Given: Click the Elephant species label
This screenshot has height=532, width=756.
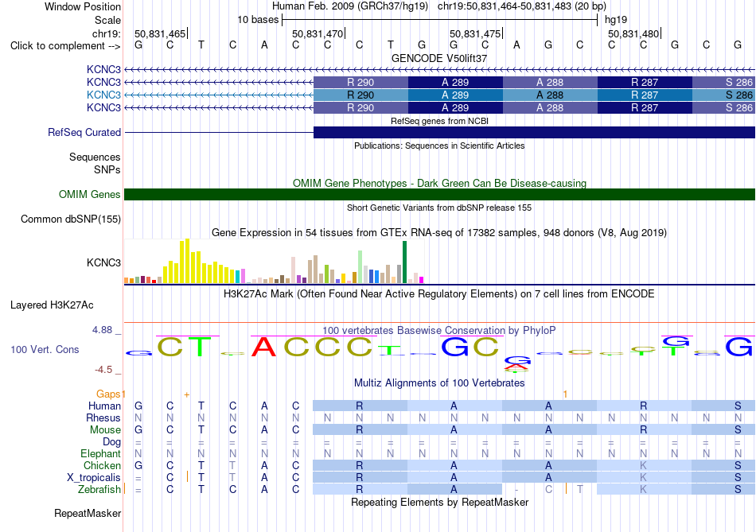Looking at the screenshot, I should tap(101, 453).
